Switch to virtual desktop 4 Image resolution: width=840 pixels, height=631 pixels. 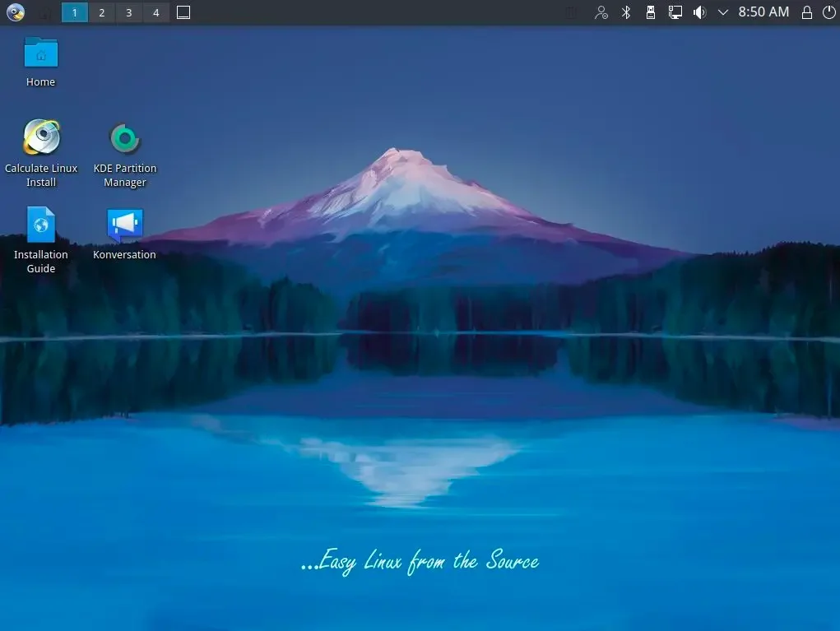(155, 12)
